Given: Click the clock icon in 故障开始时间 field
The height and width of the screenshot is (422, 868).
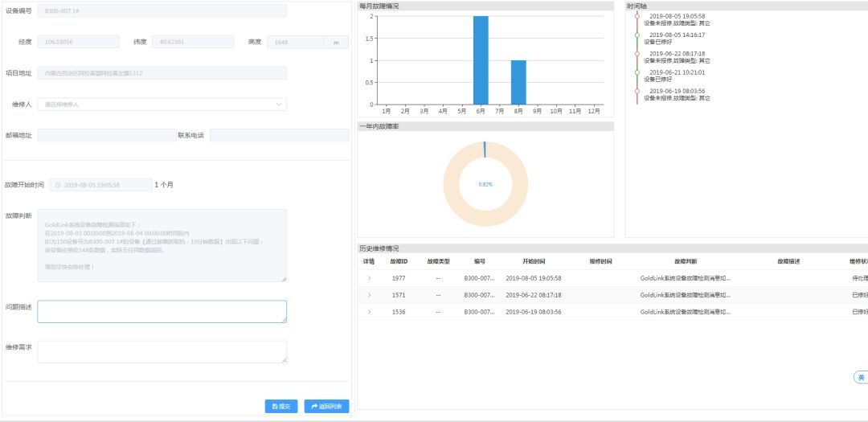Looking at the screenshot, I should pyautogui.click(x=58, y=185).
